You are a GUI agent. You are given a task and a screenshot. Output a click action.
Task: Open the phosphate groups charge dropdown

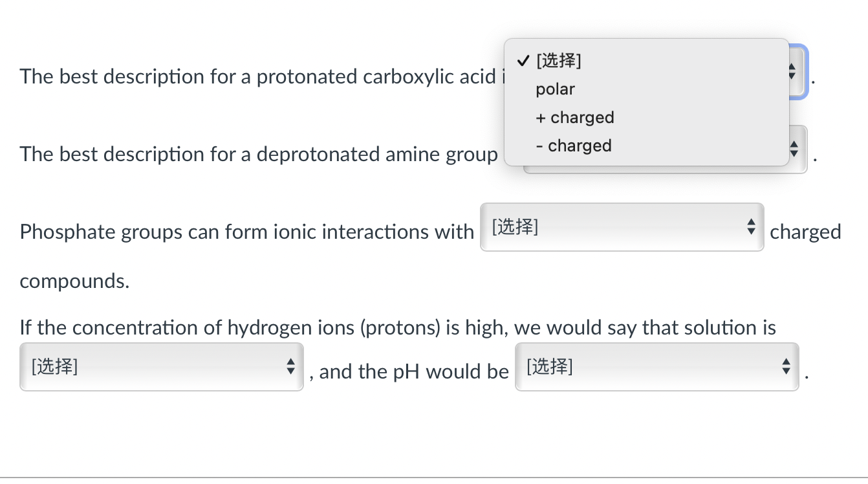point(621,227)
